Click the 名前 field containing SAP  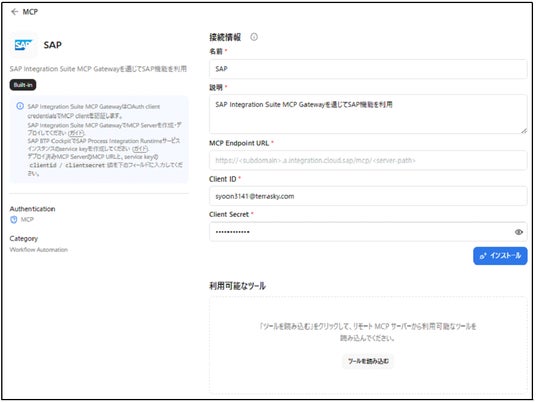click(368, 69)
